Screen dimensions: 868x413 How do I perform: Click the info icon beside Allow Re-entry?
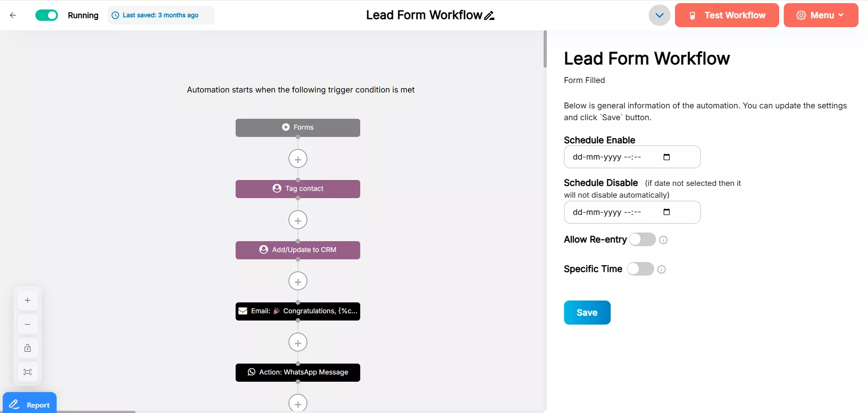pos(663,240)
